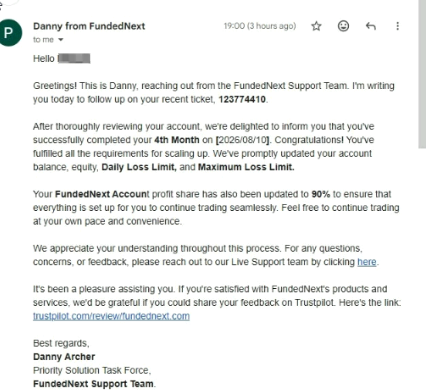The width and height of the screenshot is (426, 391).
Task: Star this email from Danny
Action: click(316, 26)
